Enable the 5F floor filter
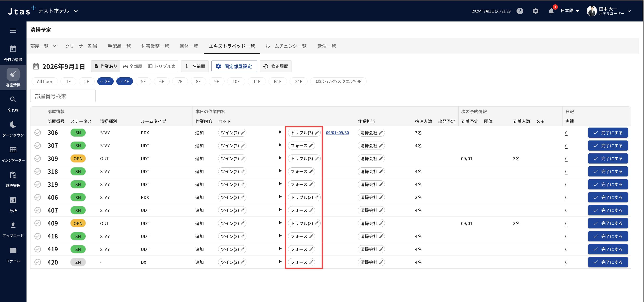Viewport: 644px width, 302px height. click(x=143, y=81)
